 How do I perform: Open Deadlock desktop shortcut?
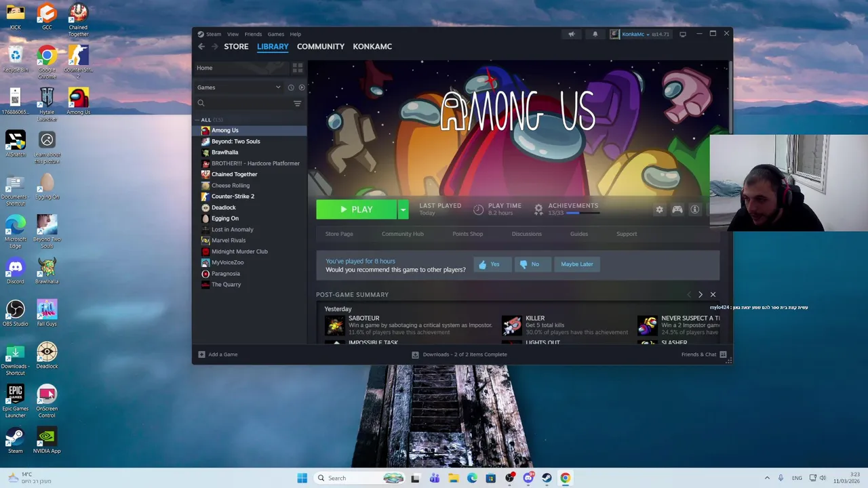coord(47,355)
